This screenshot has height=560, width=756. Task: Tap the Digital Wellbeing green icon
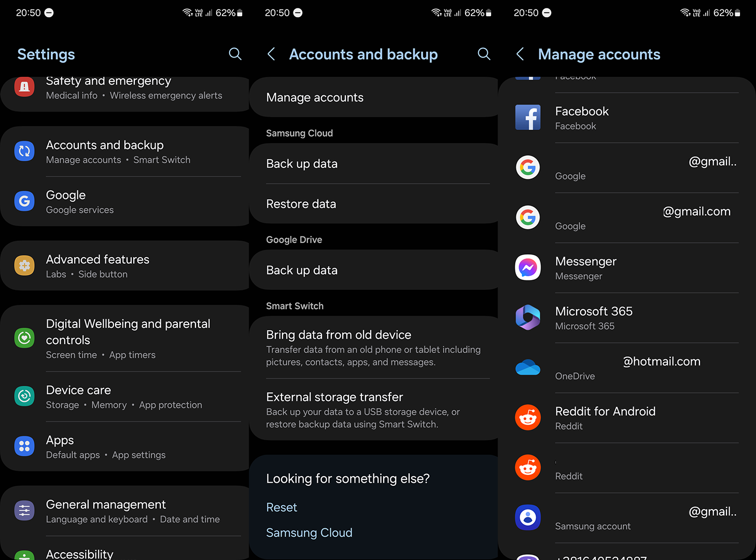pos(24,338)
